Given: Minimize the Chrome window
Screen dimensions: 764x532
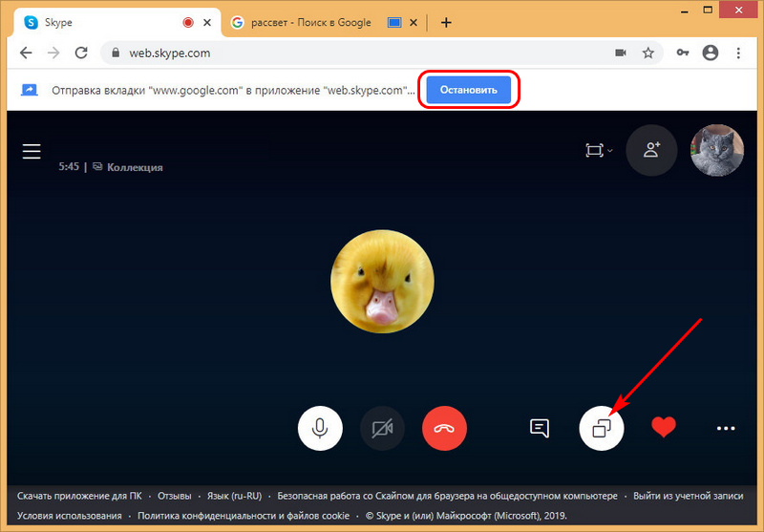Looking at the screenshot, I should [x=686, y=11].
